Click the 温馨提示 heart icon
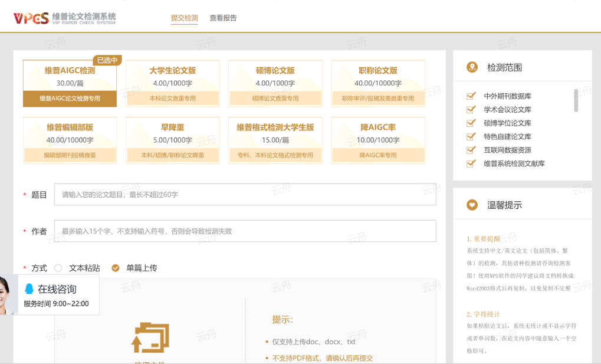601x364 pixels. pos(472,205)
